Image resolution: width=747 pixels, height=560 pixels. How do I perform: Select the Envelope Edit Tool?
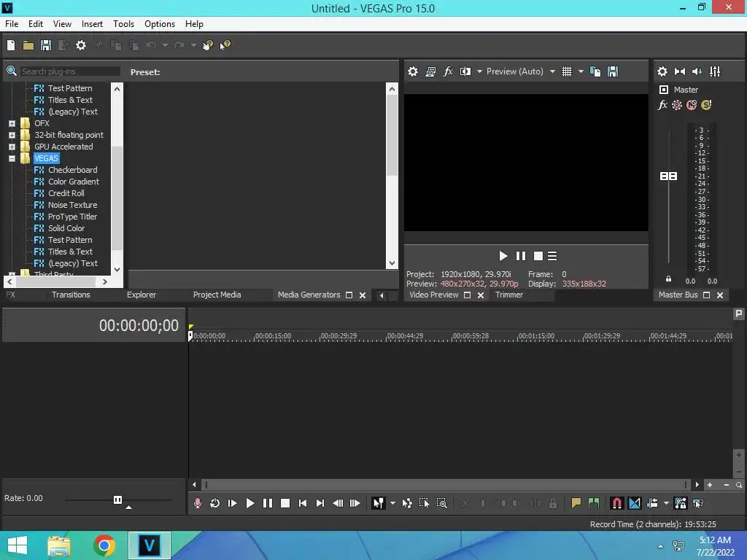coord(407,503)
